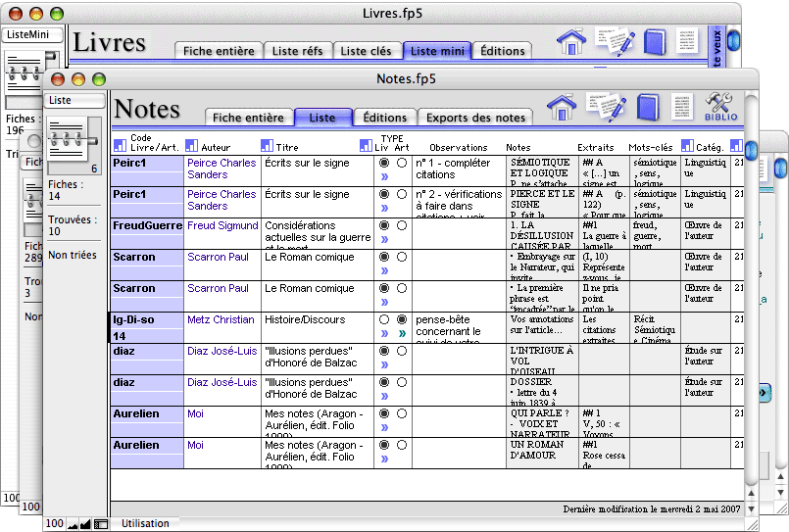Click the blue book icon in Livres window
Screen dimensions: 789x532
(x=655, y=42)
